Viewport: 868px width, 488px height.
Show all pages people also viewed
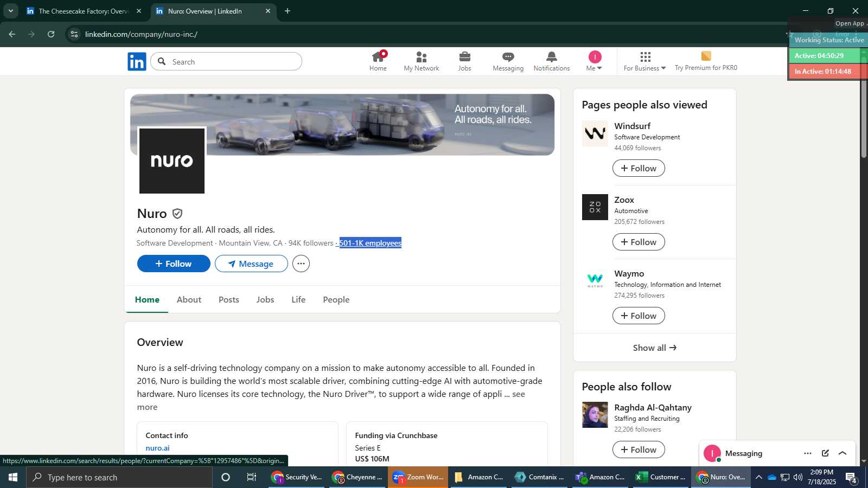pyautogui.click(x=655, y=348)
